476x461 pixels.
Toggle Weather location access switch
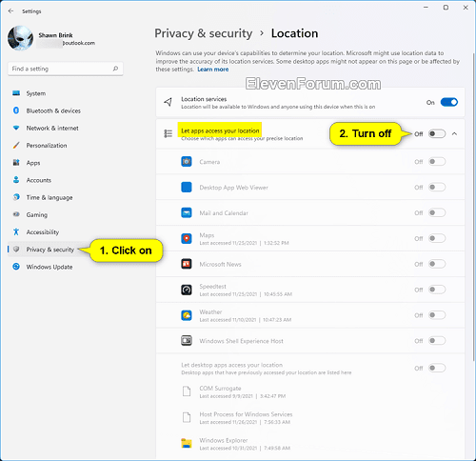coord(437,315)
